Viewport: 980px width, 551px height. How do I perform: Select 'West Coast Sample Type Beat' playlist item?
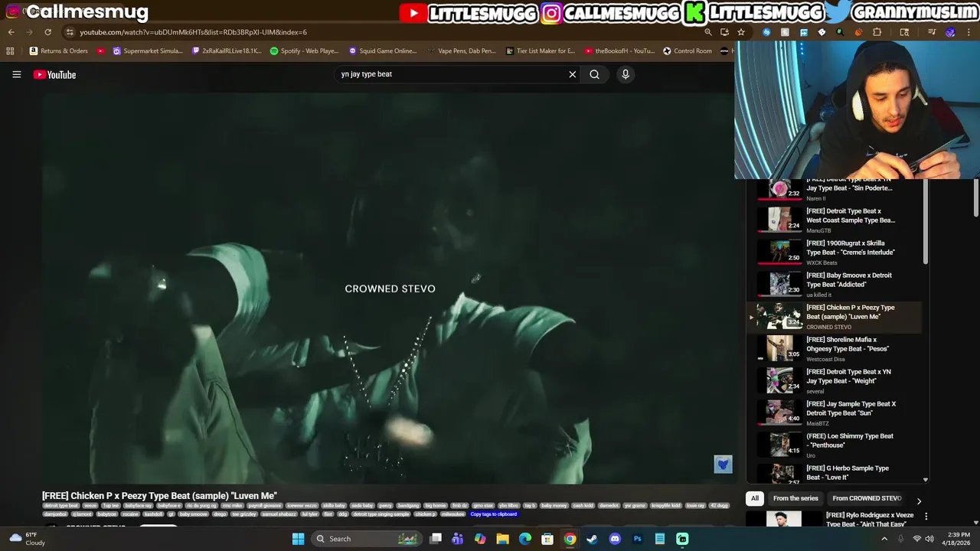(x=835, y=220)
